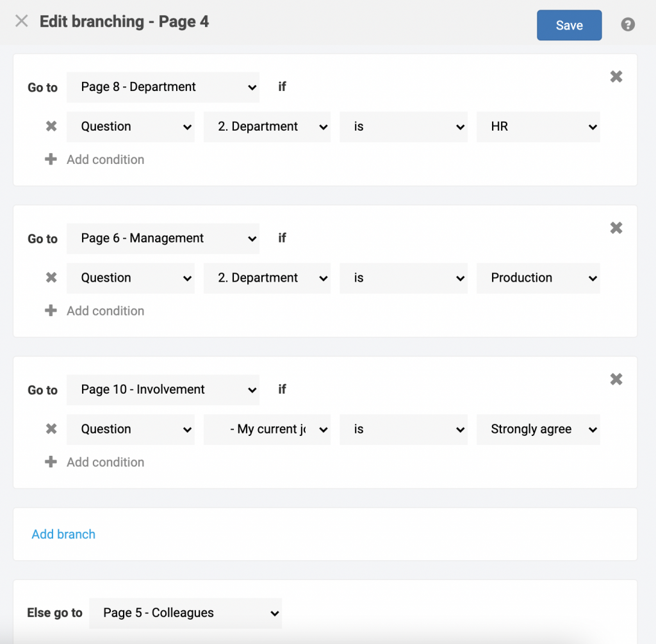Open the Page 6 - Management destination dropdown

163,238
